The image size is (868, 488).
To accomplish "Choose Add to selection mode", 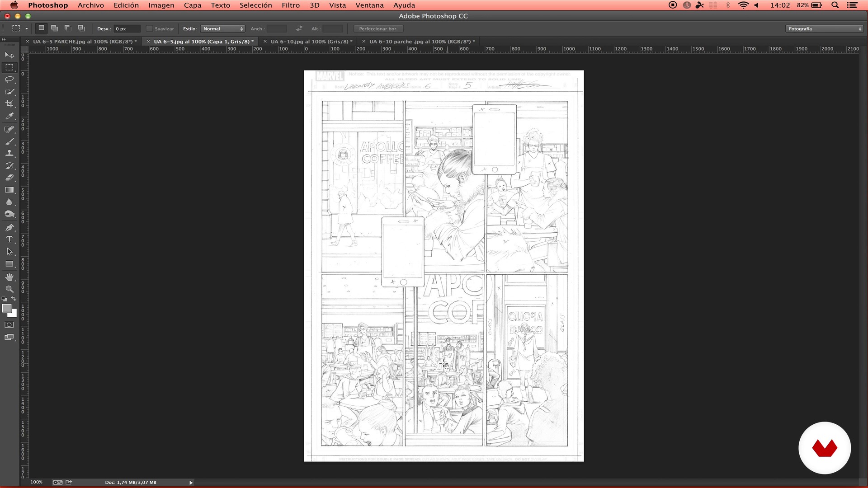I will coord(55,28).
